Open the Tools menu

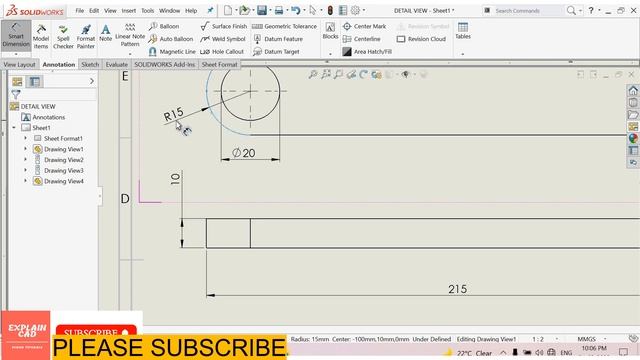[x=148, y=11]
